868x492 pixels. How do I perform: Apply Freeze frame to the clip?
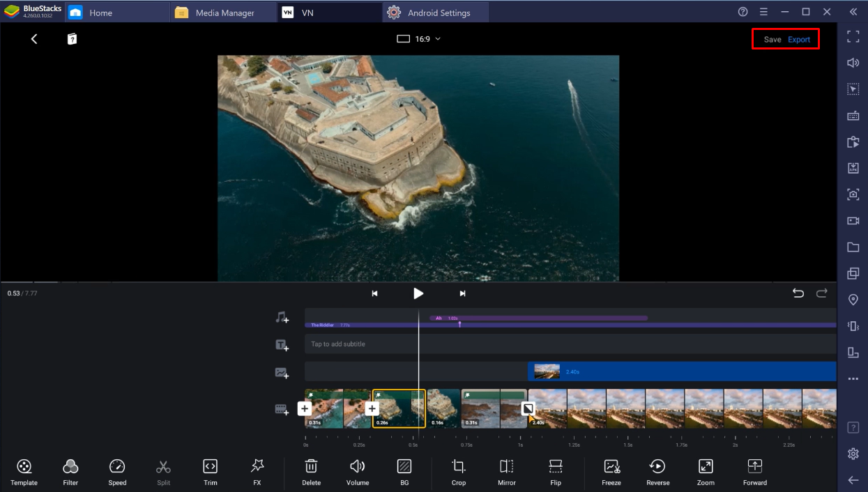click(611, 472)
